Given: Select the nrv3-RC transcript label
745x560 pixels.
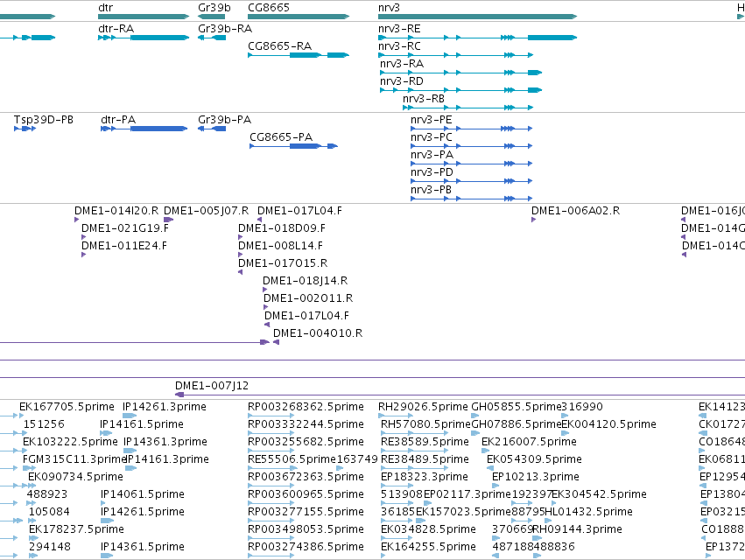Looking at the screenshot, I should click(399, 46).
